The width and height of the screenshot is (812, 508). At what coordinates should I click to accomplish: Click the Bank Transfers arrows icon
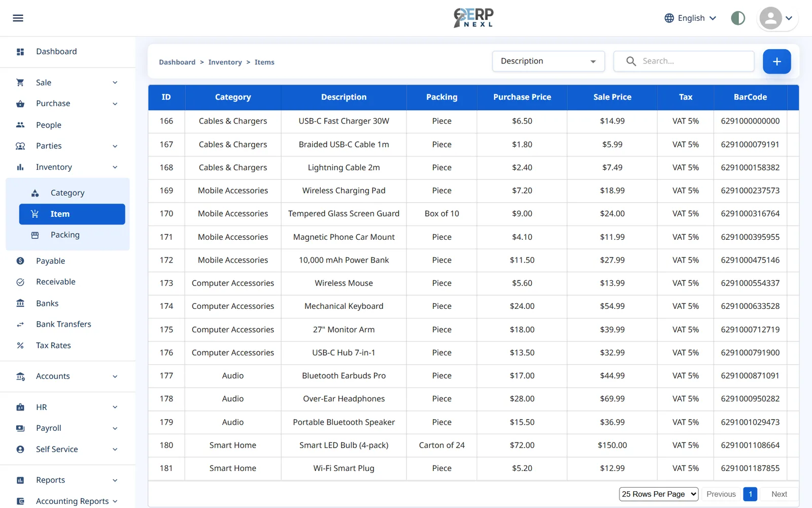[x=20, y=324]
